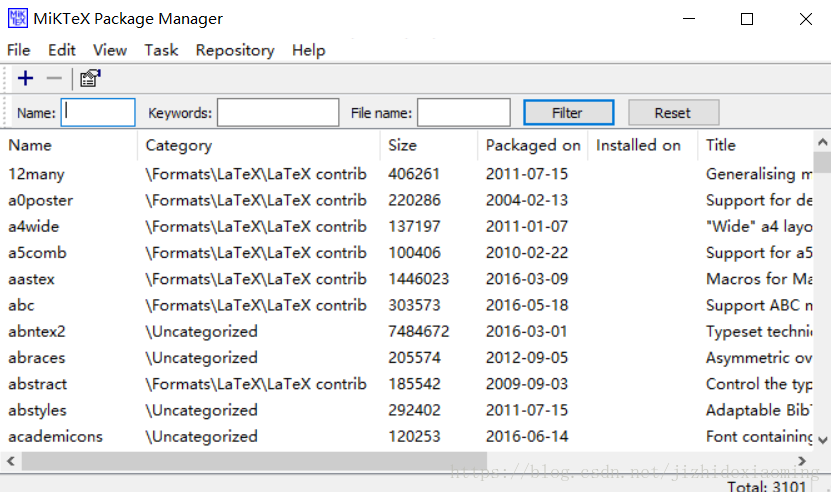This screenshot has height=492, width=831.
Task: Click the Uncategorized category of abraces
Action: click(201, 358)
